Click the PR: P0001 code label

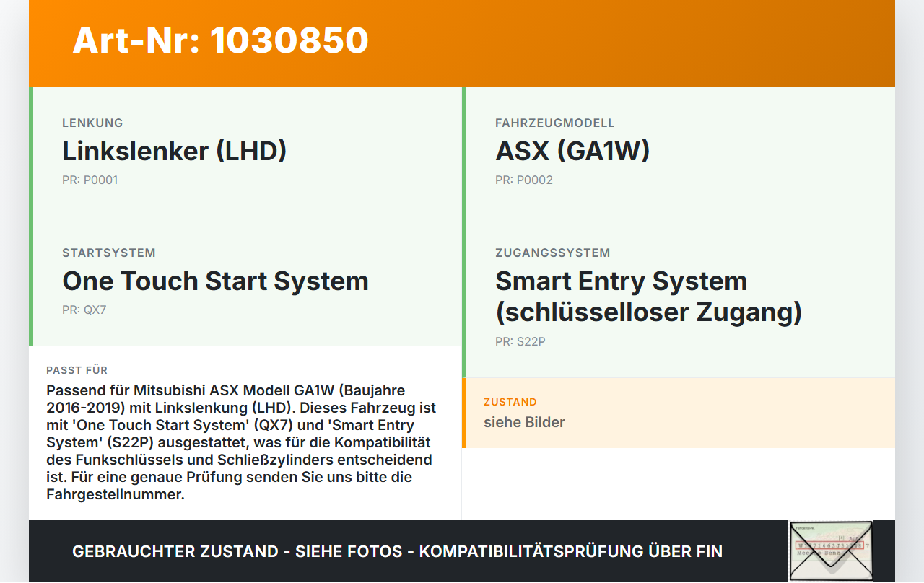90,180
